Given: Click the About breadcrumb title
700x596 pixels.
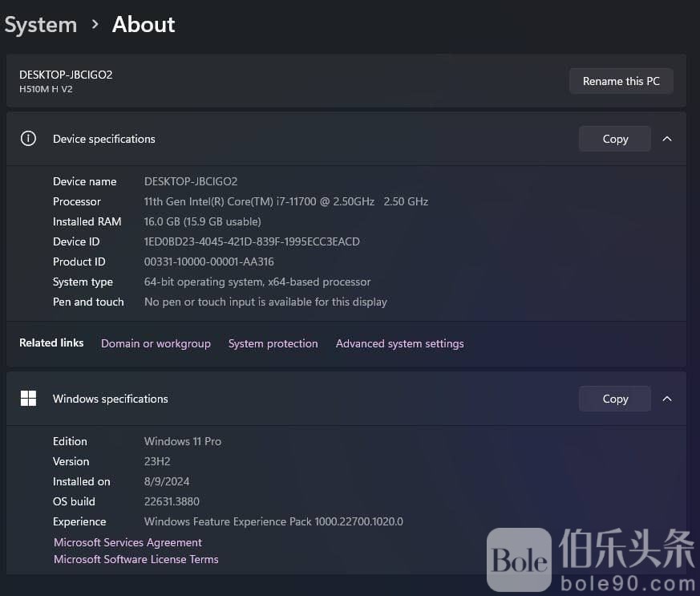Looking at the screenshot, I should pyautogui.click(x=144, y=25).
